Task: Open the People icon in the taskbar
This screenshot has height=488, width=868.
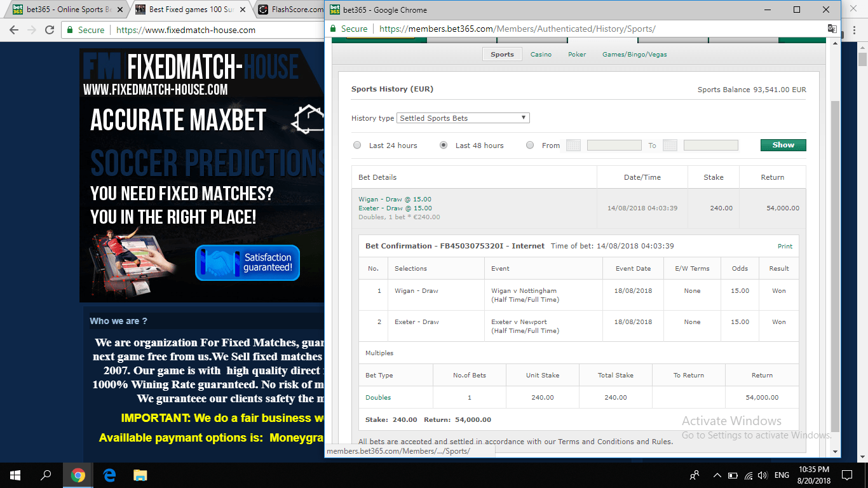Action: pyautogui.click(x=695, y=475)
